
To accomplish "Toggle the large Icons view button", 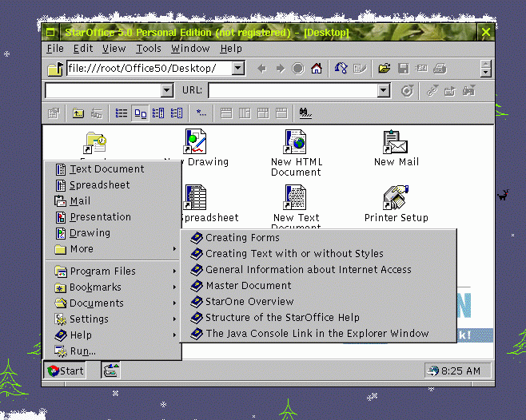I will 140,113.
